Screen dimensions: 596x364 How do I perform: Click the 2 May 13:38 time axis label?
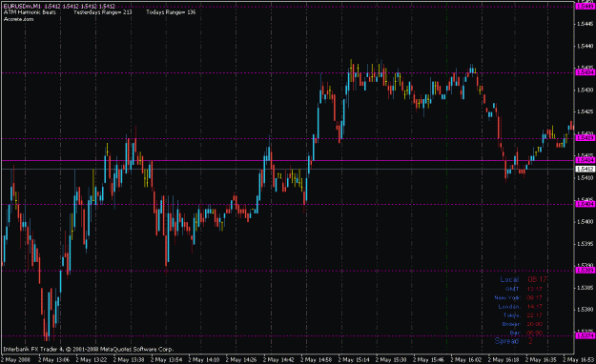click(x=129, y=359)
